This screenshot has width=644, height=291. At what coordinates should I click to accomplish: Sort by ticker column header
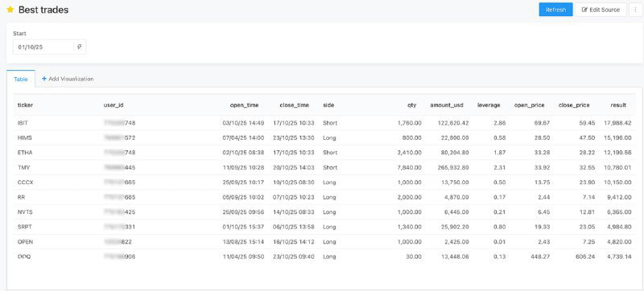[x=26, y=105]
